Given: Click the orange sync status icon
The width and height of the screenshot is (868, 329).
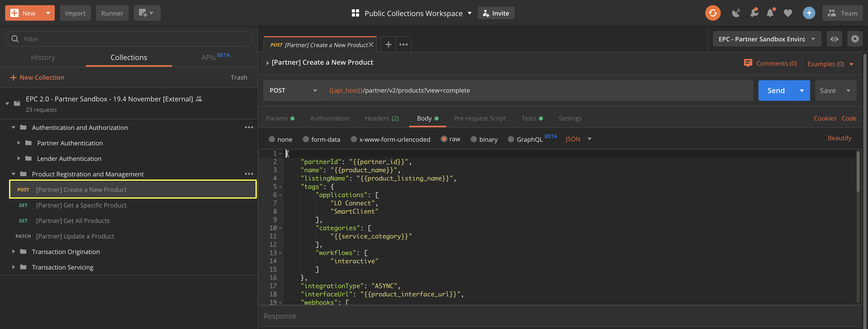Looking at the screenshot, I should (x=712, y=13).
